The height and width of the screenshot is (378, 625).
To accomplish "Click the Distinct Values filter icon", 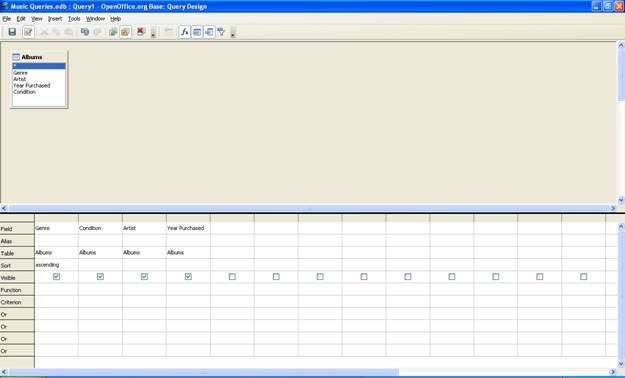I will click(221, 32).
